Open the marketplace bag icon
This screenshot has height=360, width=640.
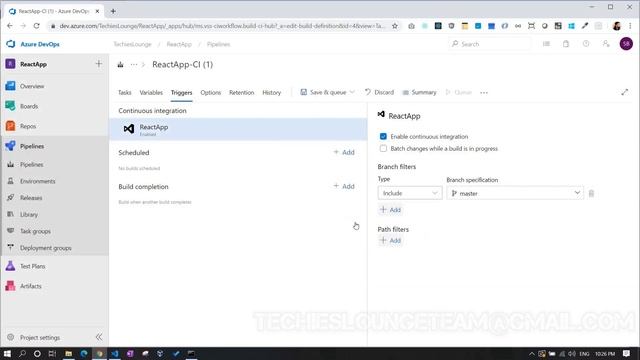[x=566, y=44]
